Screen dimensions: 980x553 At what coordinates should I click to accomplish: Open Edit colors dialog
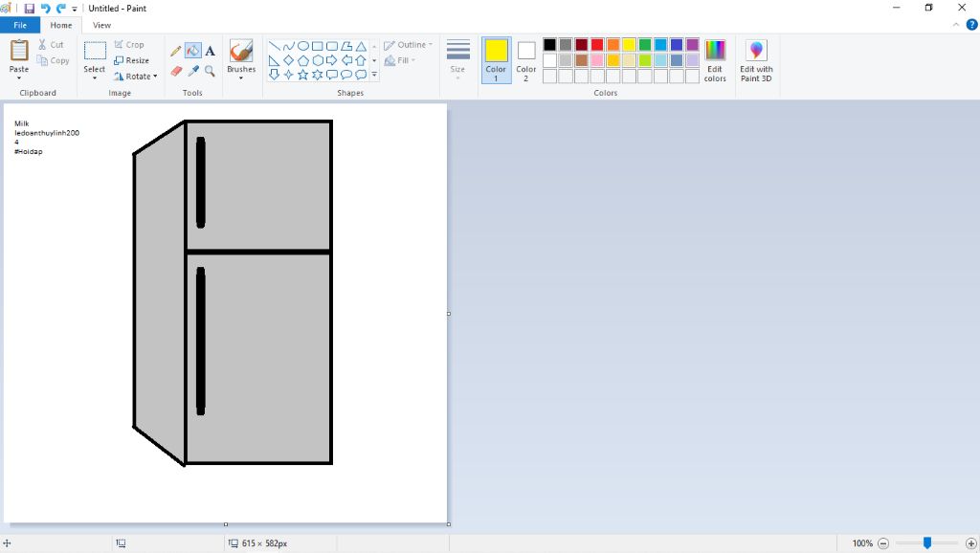click(x=715, y=60)
